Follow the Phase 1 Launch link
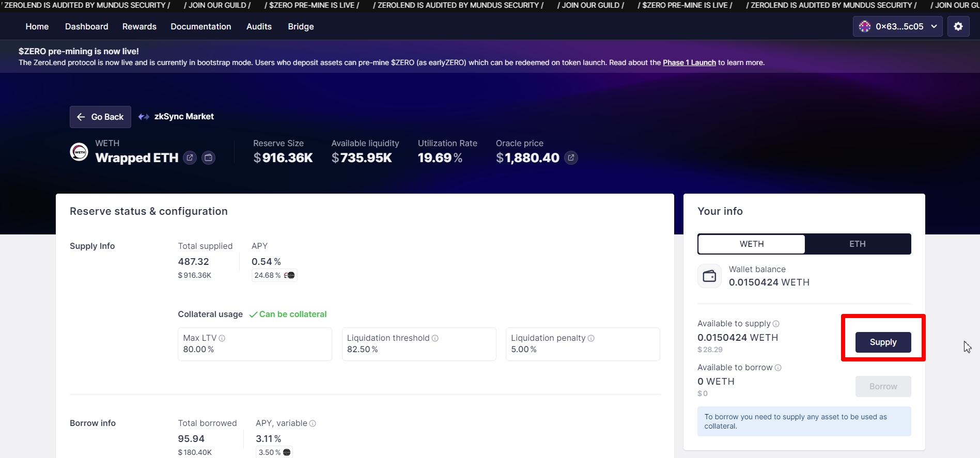 click(x=689, y=62)
